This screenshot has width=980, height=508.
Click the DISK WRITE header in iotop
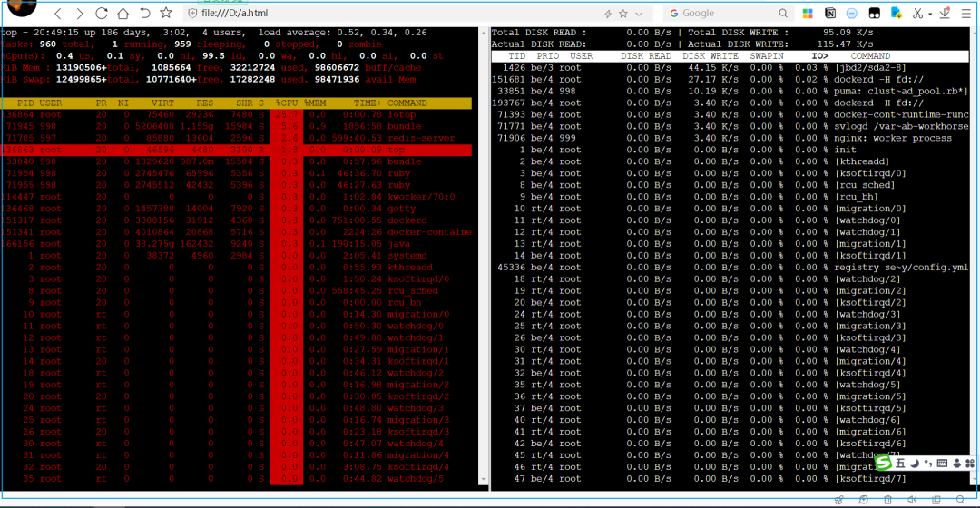coord(710,56)
